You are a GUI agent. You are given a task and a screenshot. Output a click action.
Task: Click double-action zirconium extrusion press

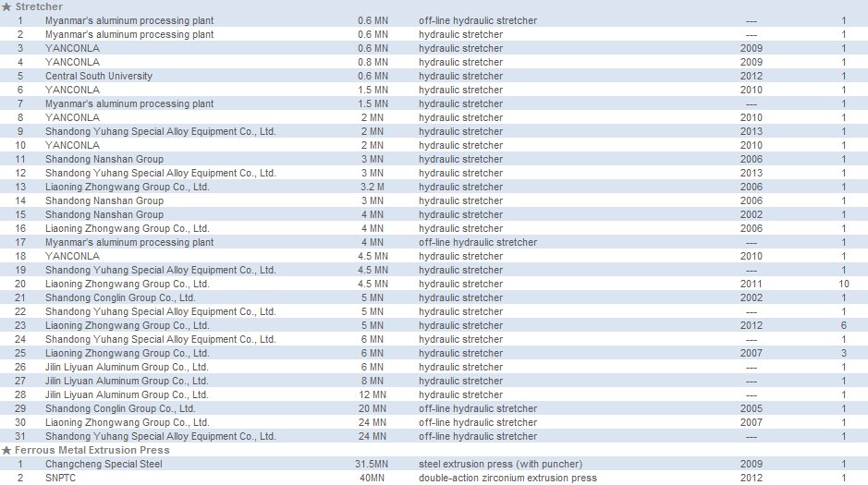point(507,478)
